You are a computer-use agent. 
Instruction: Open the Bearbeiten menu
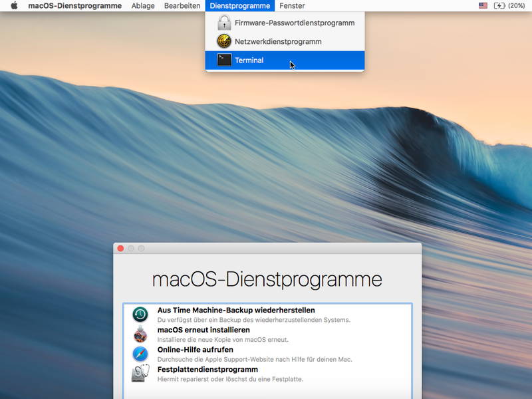[182, 6]
